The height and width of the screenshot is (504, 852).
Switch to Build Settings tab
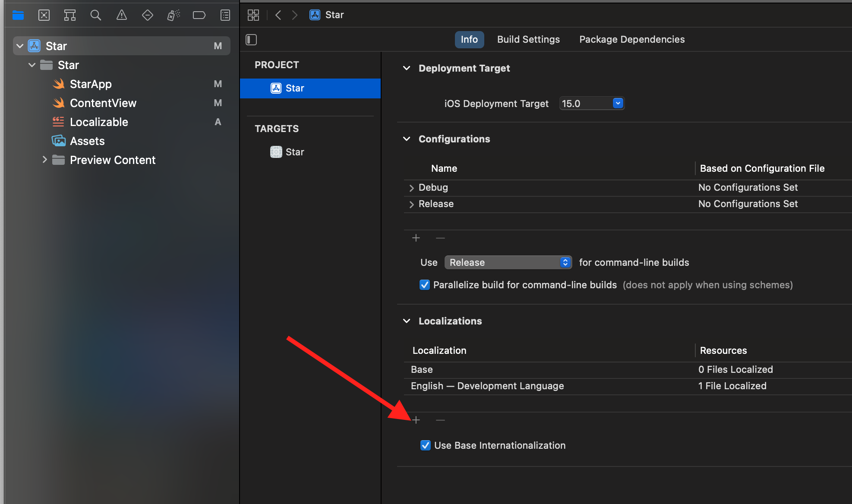point(528,39)
